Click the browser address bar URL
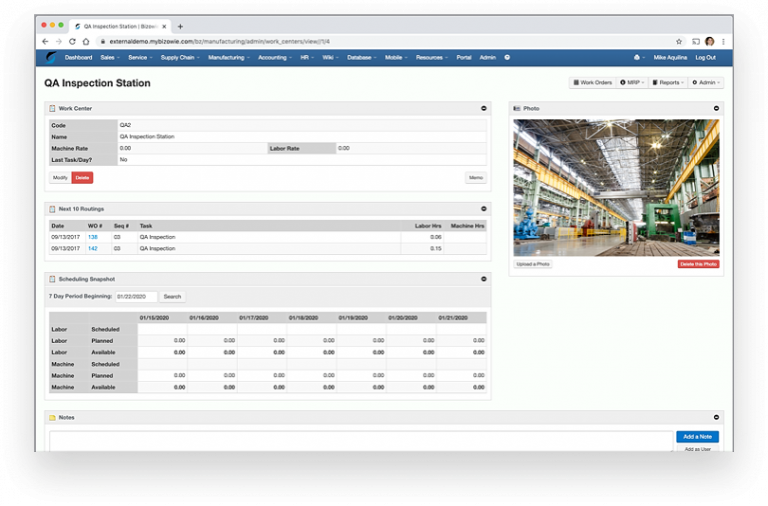 (x=219, y=42)
